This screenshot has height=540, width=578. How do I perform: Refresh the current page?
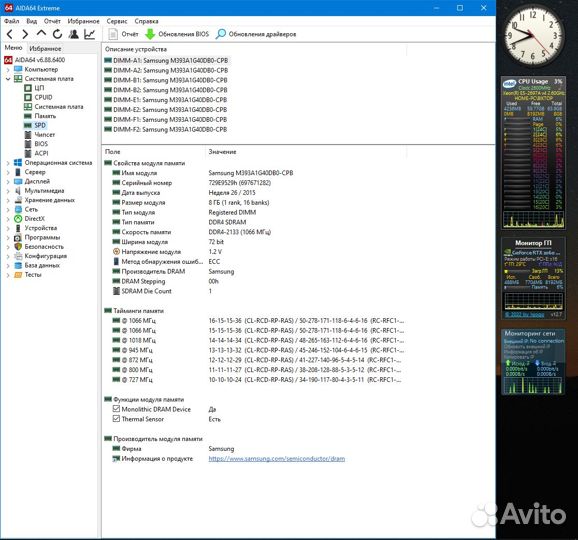[57, 34]
